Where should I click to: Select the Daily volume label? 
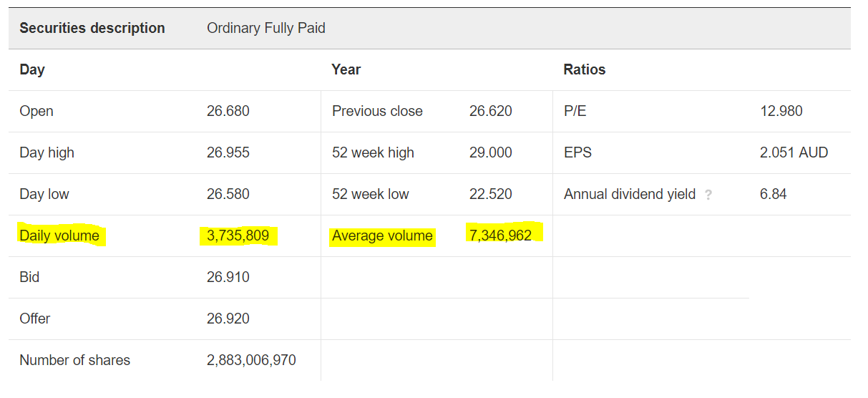pos(59,236)
